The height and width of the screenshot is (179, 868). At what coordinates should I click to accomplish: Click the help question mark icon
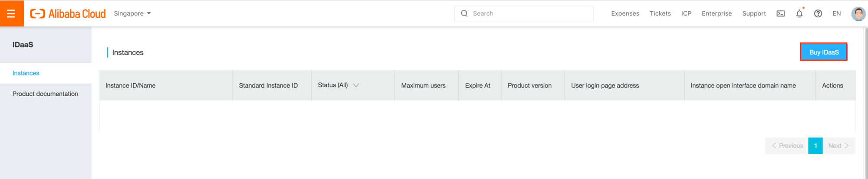point(818,13)
